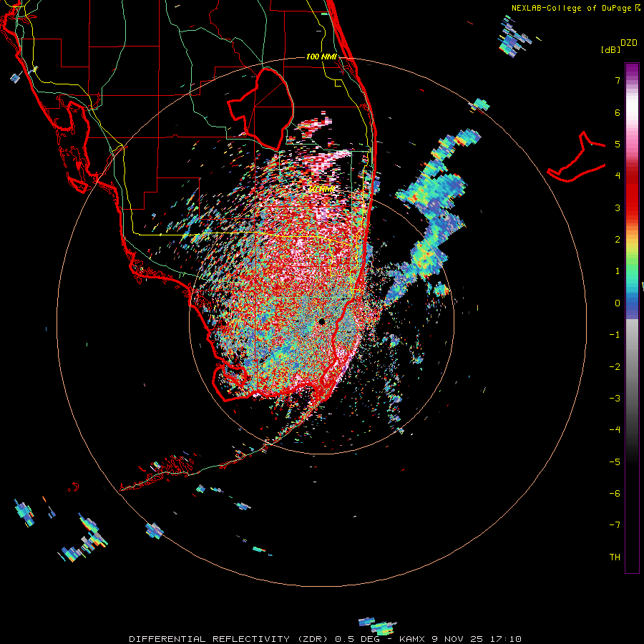Click the DZD product label above color bar
The width and height of the screenshot is (644, 644).
tap(629, 43)
